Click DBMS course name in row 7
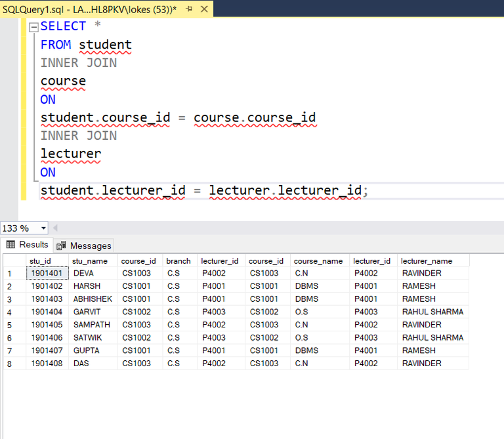The image size is (504, 439). point(320,350)
